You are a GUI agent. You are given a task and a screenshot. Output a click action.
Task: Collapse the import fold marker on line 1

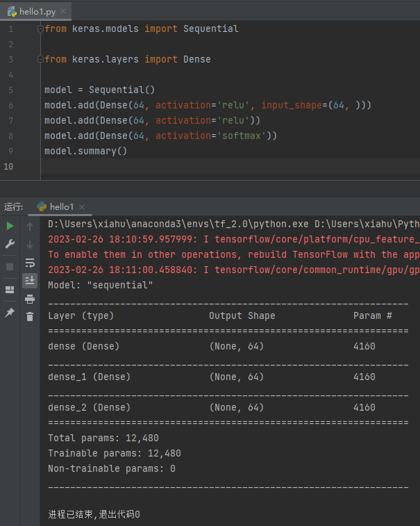click(40, 29)
